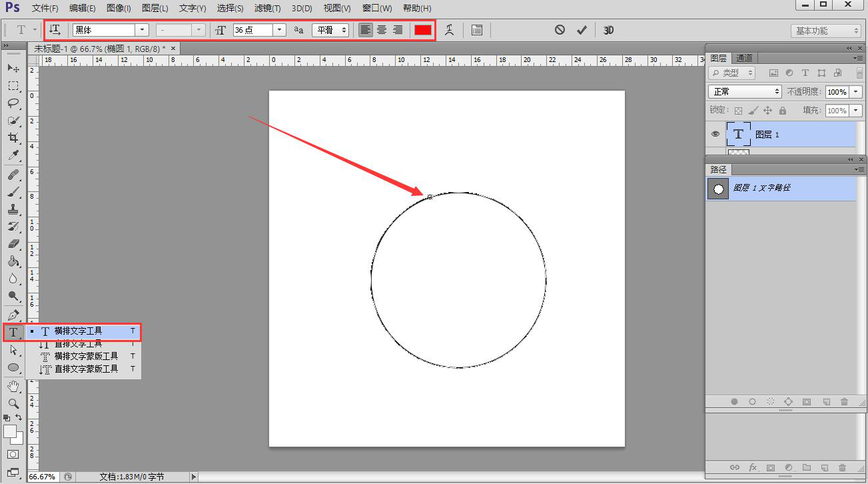Switch to the 通道 tab
Viewport: 868px width, 484px height.
coord(745,58)
